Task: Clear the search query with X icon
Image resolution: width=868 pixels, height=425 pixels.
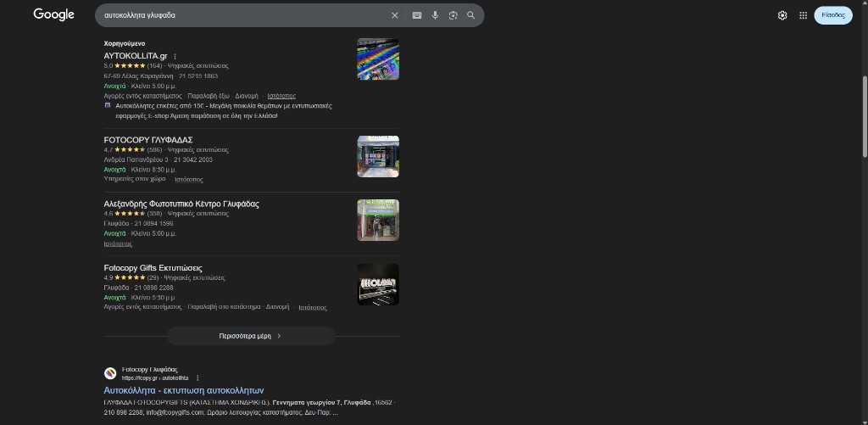Action: pyautogui.click(x=395, y=15)
